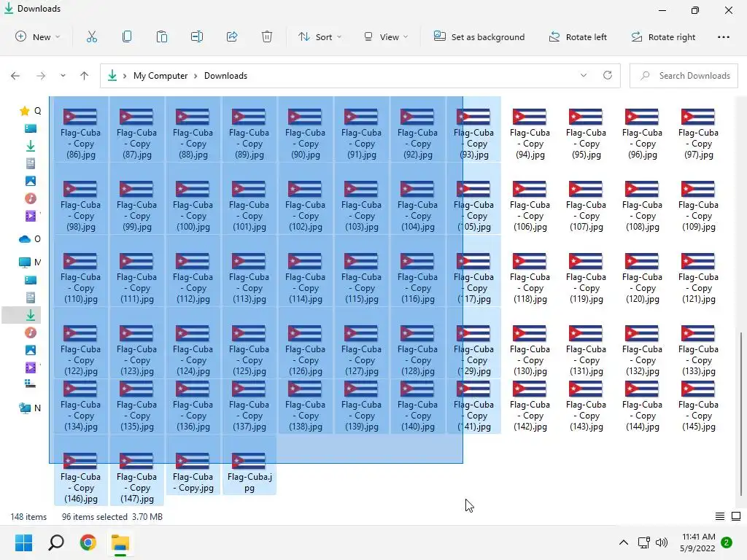Switch to details view icon
The width and height of the screenshot is (747, 560).
720,516
